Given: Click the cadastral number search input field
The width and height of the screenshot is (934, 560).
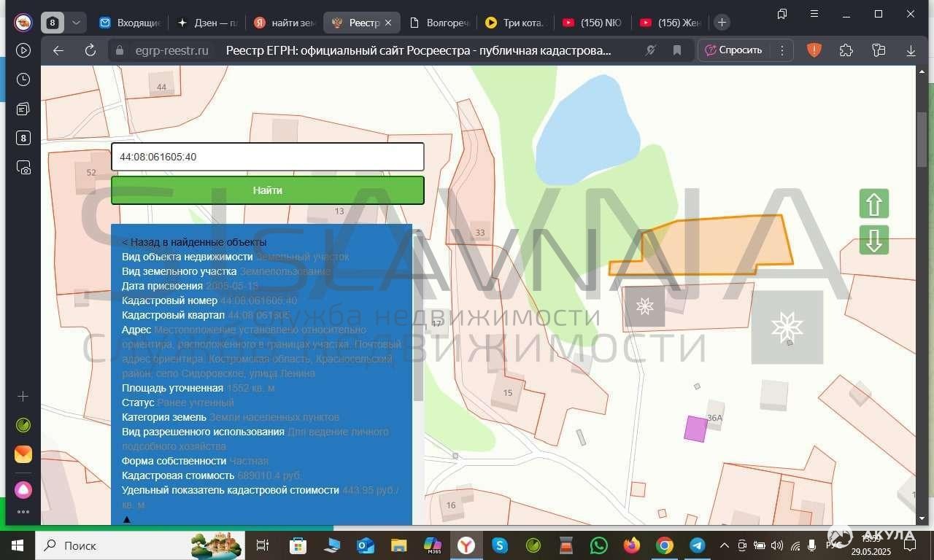Looking at the screenshot, I should (x=267, y=157).
